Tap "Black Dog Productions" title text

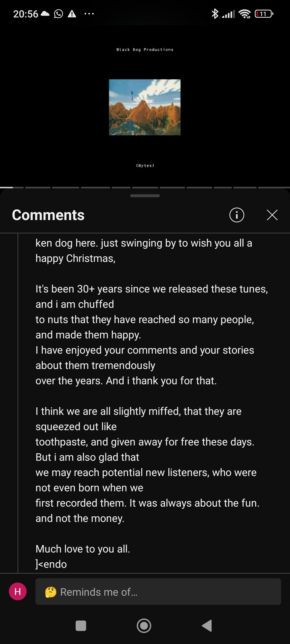tap(145, 50)
